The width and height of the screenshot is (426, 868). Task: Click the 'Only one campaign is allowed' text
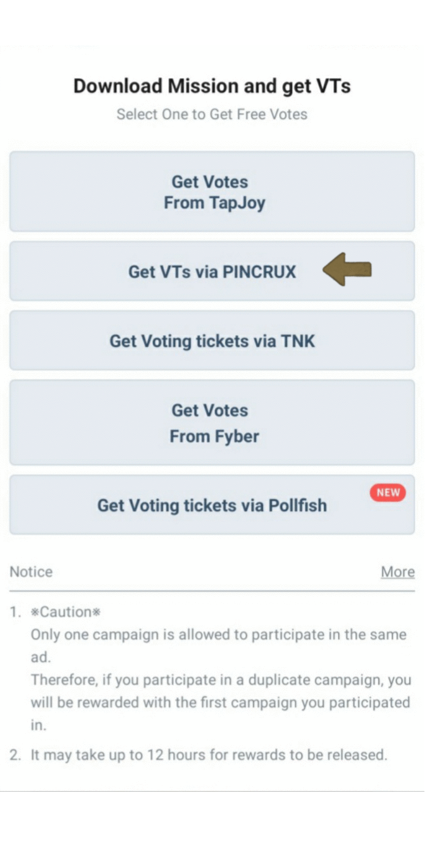[218, 635]
